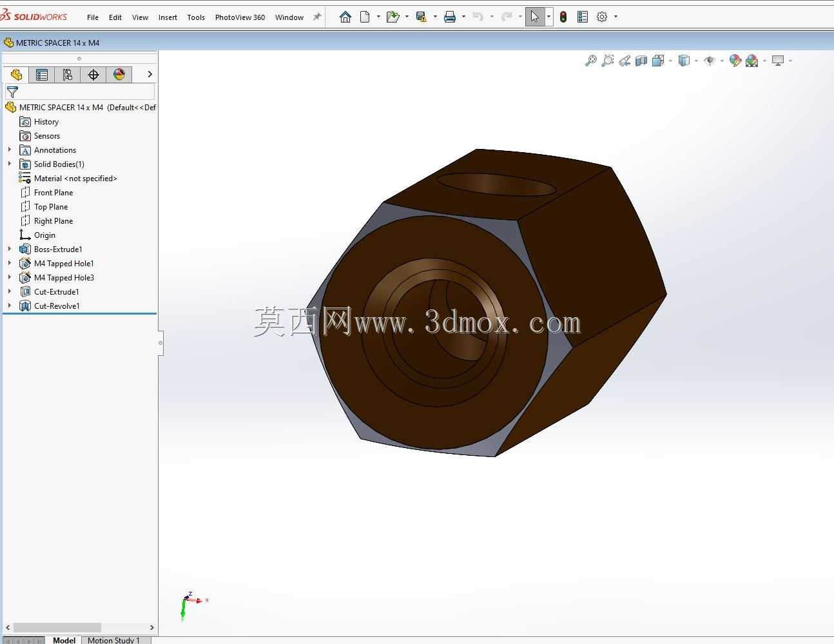The image size is (834, 644).
Task: Activate the Section View tool
Action: [641, 61]
